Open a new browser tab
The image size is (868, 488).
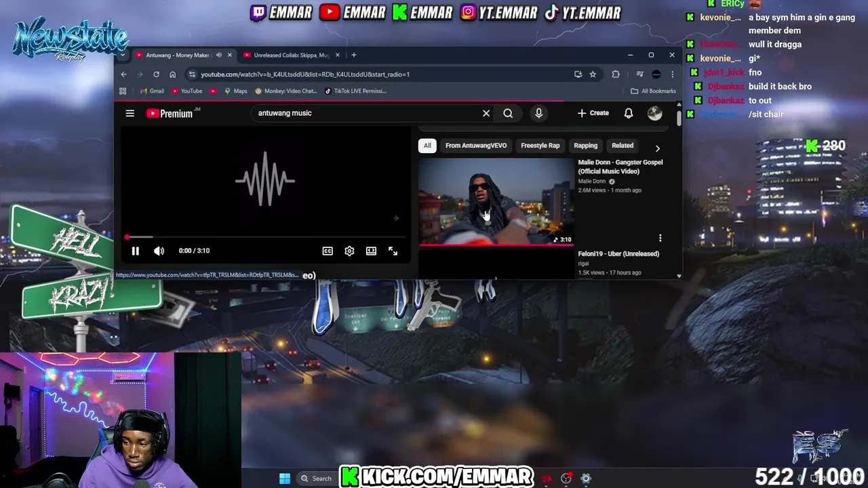(353, 55)
